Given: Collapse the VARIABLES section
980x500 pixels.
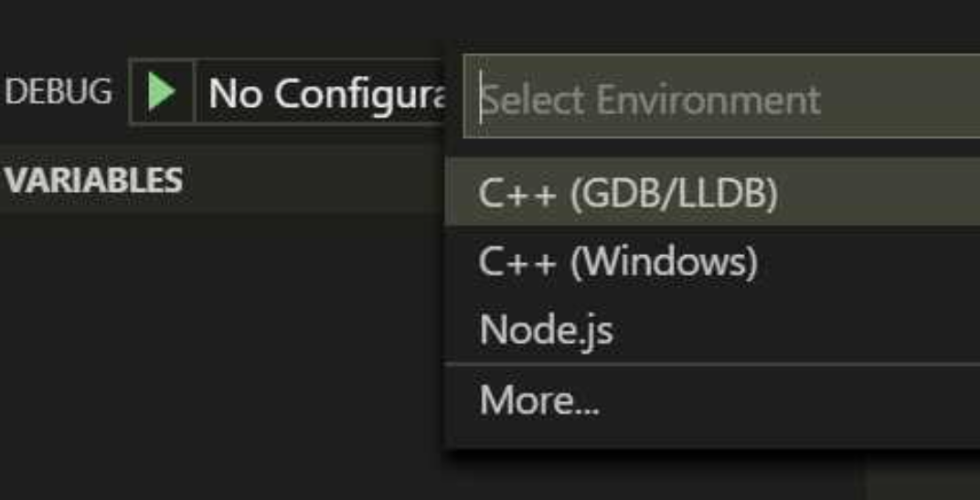Looking at the screenshot, I should tap(92, 180).
